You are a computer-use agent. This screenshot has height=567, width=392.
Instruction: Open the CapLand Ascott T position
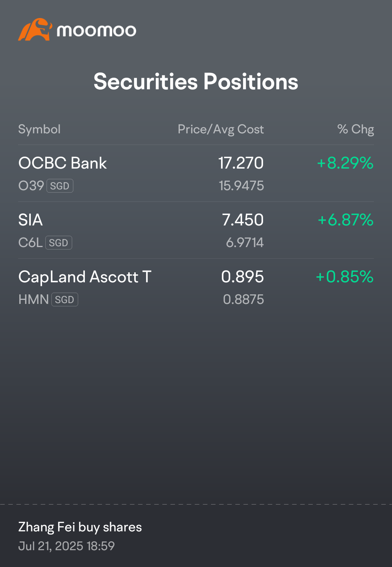196,287
